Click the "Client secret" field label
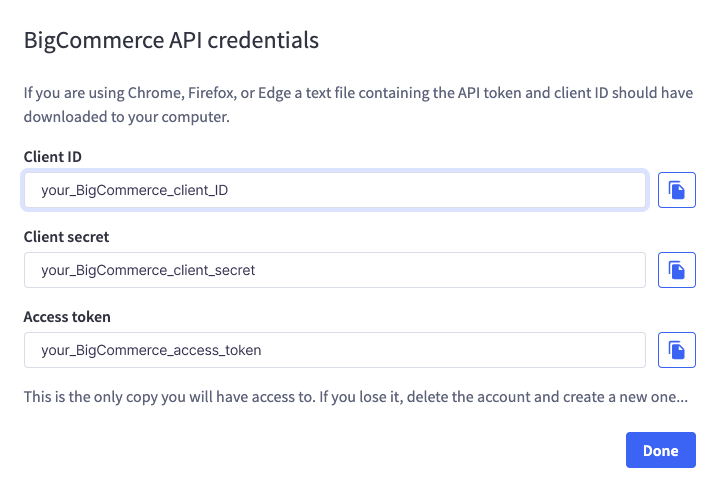 click(x=66, y=237)
